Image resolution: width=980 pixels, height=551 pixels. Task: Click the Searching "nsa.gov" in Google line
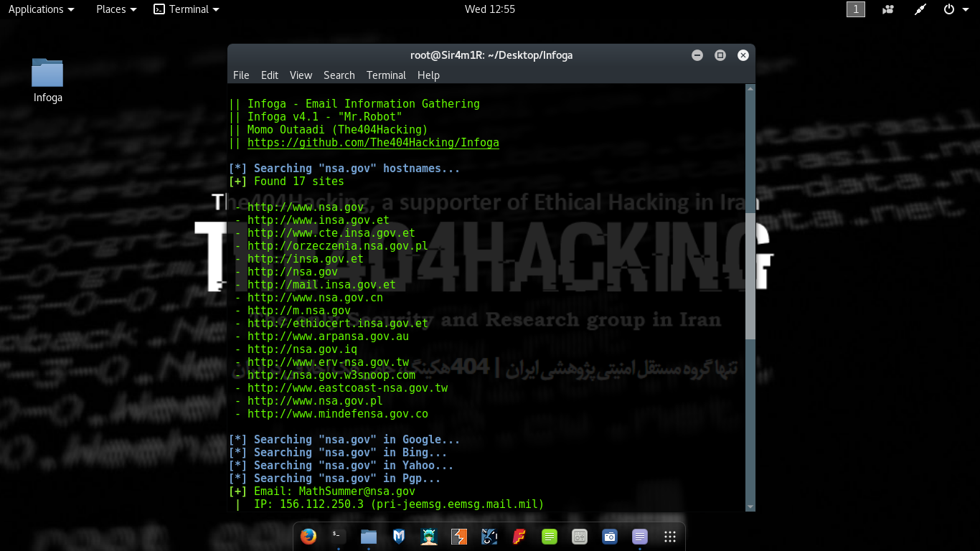[344, 440]
